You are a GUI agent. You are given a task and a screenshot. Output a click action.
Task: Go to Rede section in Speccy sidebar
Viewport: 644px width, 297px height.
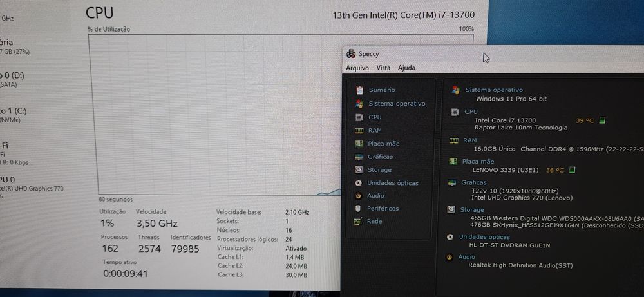[x=375, y=222]
